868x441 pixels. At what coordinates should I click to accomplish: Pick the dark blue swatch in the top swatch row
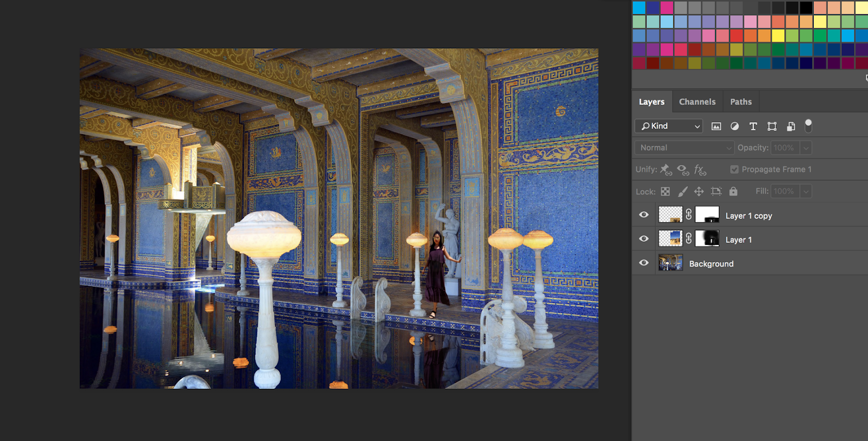(653, 7)
